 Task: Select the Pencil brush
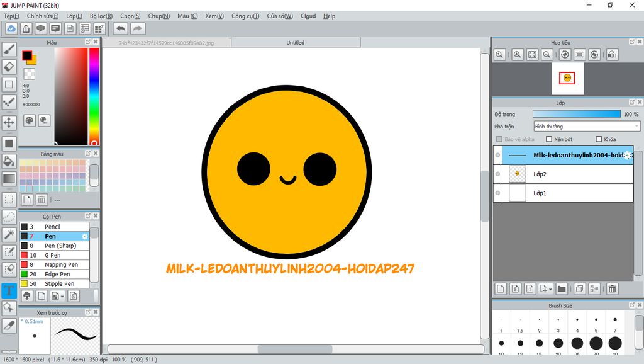(x=54, y=227)
